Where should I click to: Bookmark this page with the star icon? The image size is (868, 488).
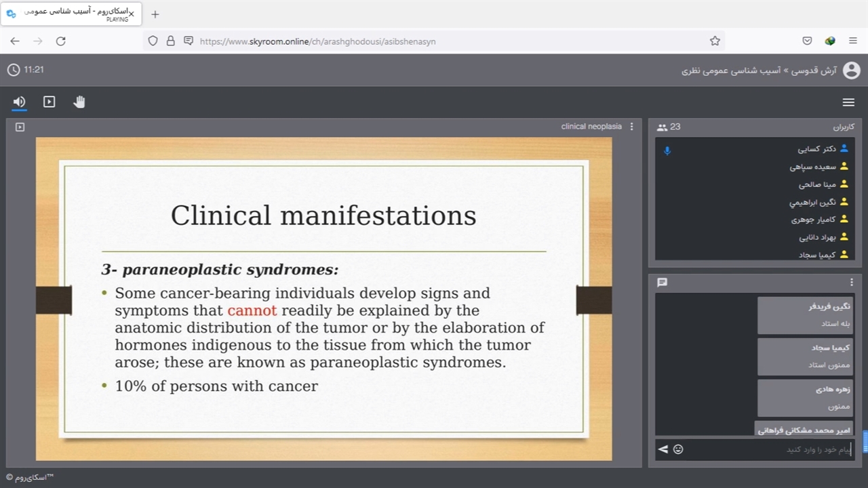coord(715,41)
